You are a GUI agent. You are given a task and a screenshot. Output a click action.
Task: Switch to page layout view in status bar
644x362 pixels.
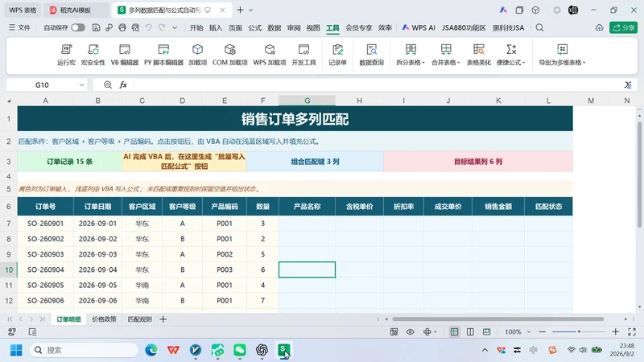click(470, 331)
